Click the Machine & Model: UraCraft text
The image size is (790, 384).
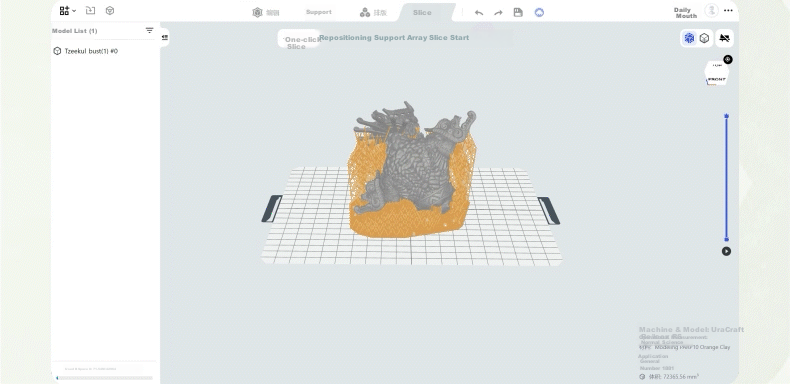[691, 330]
